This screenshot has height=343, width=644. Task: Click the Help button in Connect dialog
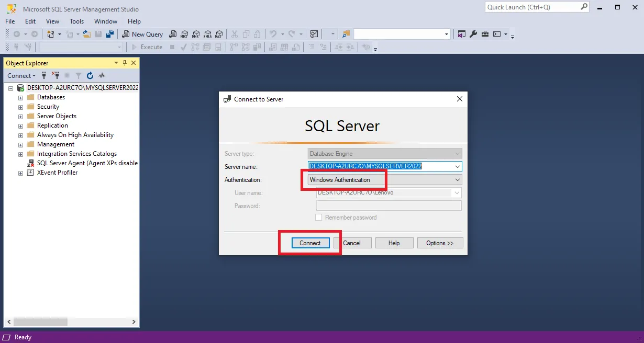point(394,243)
